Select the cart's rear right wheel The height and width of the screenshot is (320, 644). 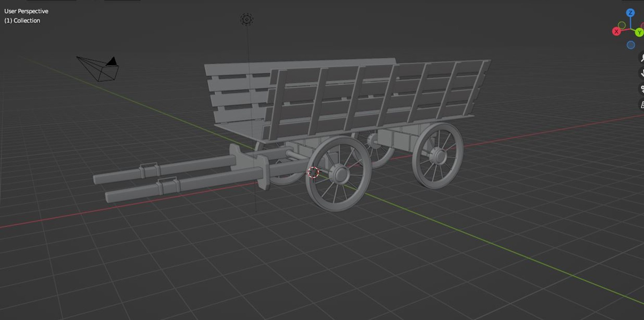pyautogui.click(x=437, y=155)
